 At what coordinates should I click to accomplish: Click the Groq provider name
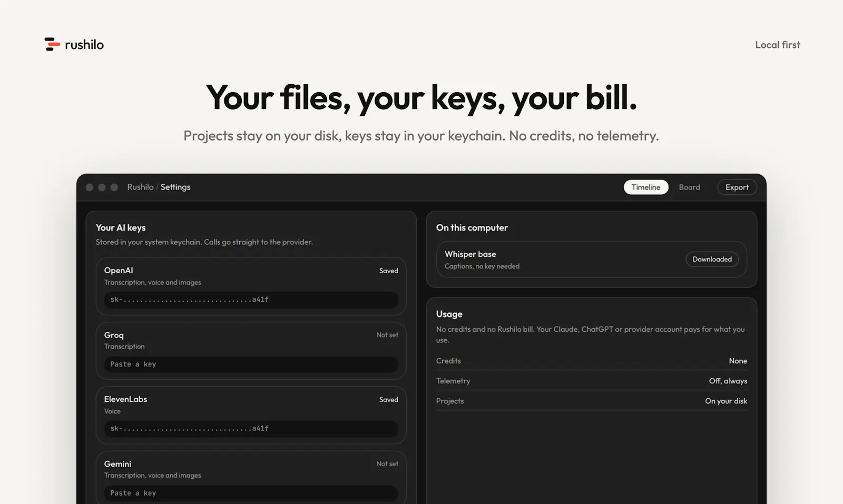114,335
